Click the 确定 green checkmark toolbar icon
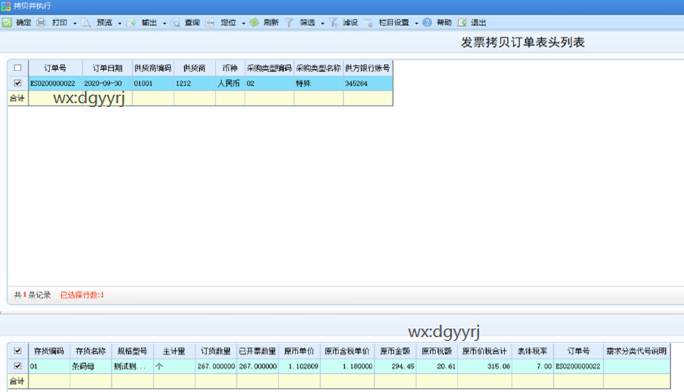 tap(7, 22)
